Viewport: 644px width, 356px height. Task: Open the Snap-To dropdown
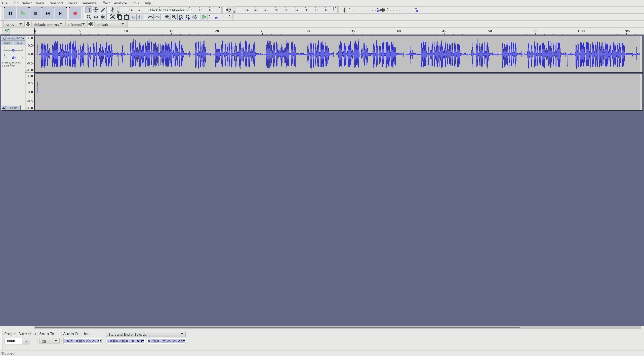click(x=49, y=341)
